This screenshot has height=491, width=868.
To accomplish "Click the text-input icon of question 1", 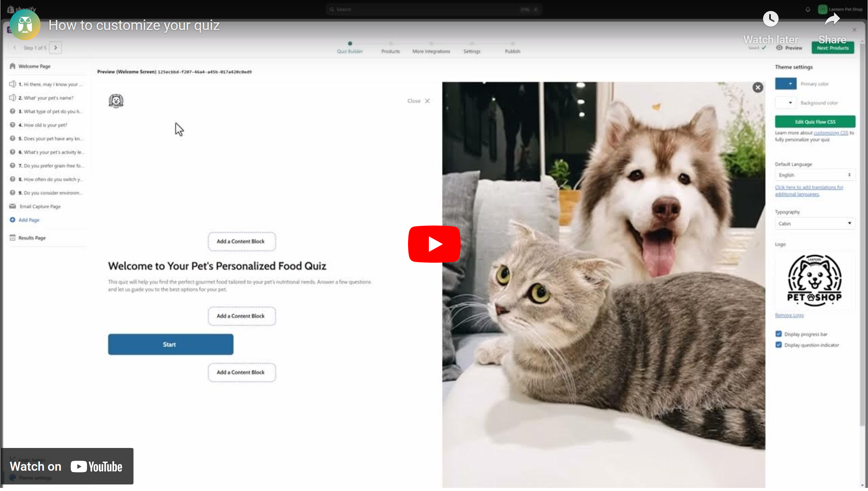I will (x=12, y=84).
